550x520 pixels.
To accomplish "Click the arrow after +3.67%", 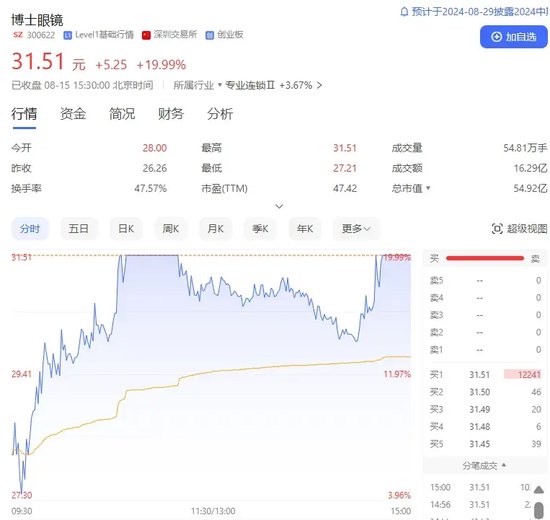I will (319, 85).
